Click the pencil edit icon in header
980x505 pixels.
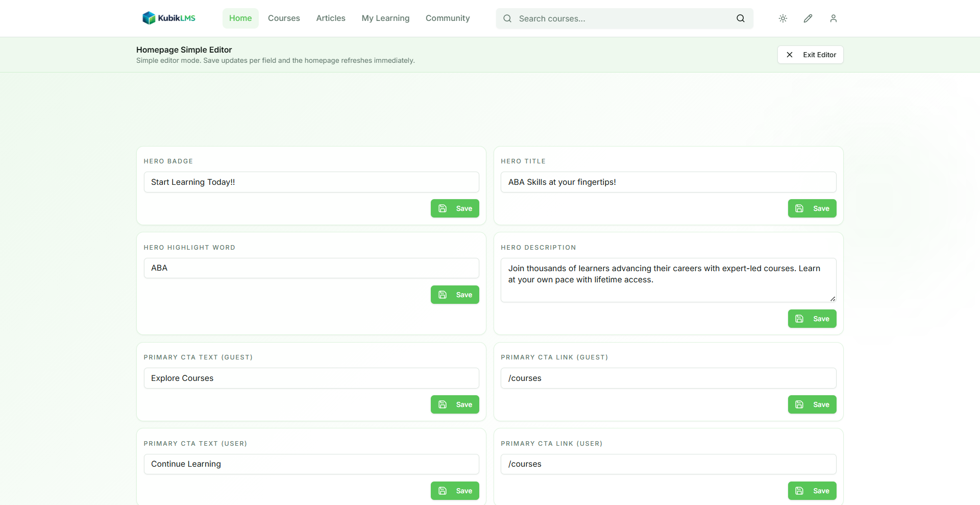pos(808,18)
